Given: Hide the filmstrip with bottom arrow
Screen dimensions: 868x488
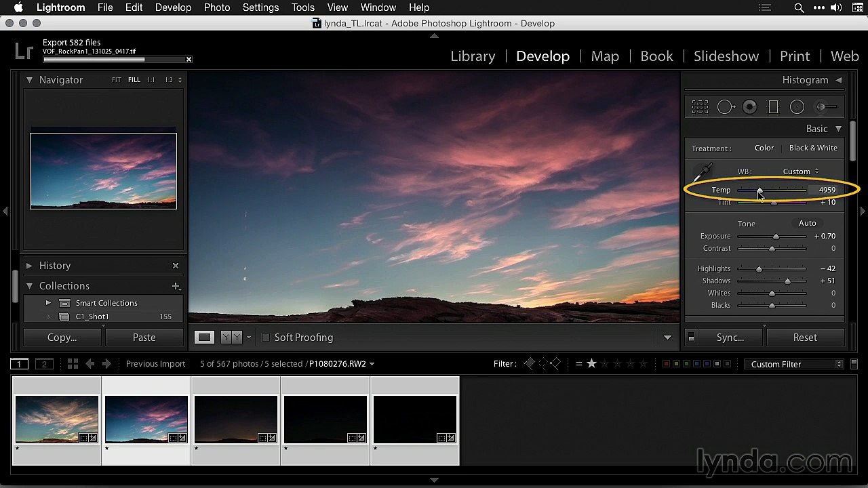Looking at the screenshot, I should click(434, 480).
